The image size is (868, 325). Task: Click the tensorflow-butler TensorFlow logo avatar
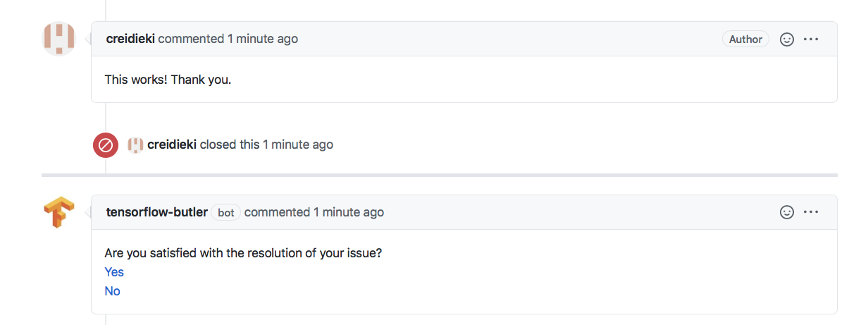pyautogui.click(x=58, y=212)
